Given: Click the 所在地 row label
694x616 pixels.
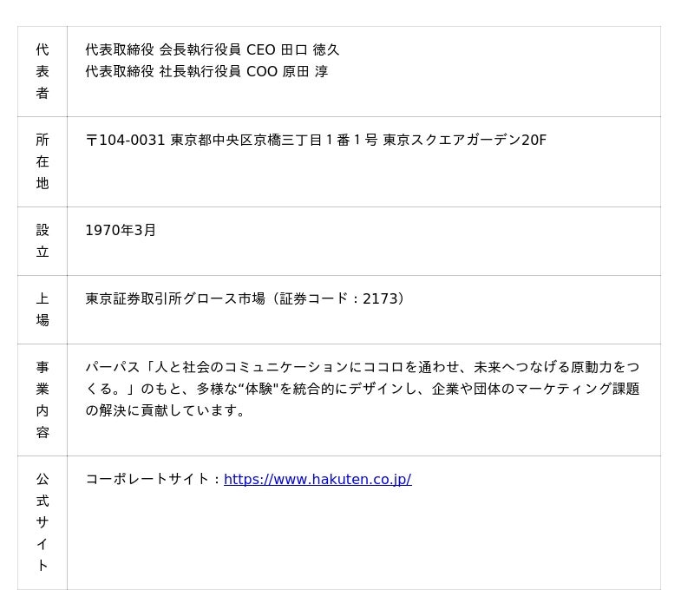Looking at the screenshot, I should click(x=43, y=161).
